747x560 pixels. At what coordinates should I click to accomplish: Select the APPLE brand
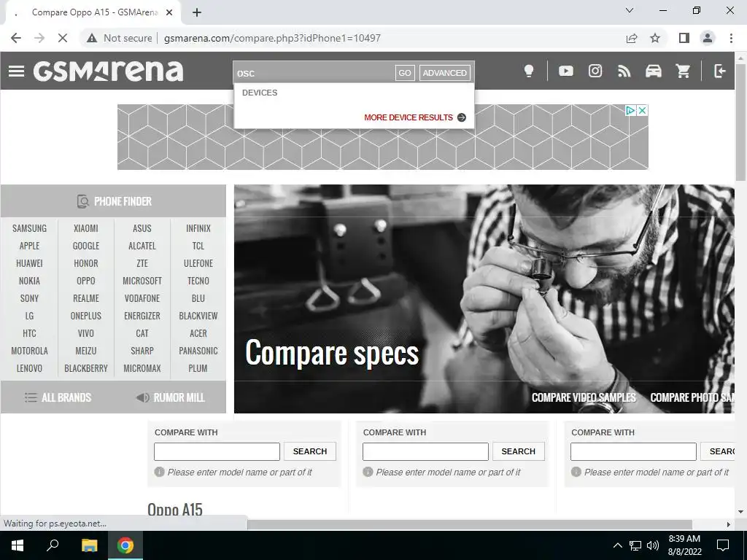(x=29, y=246)
